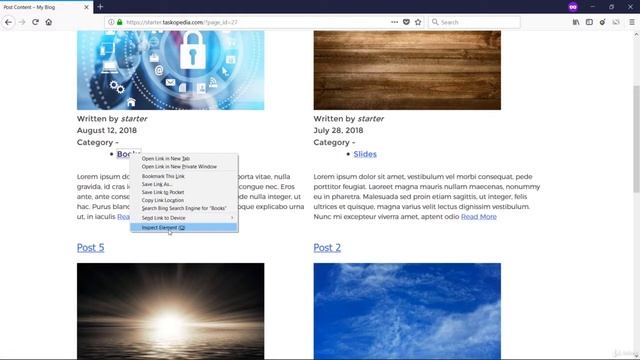This screenshot has width=640, height=360.
Task: Save page to Pocket icon
Action: click(x=406, y=22)
